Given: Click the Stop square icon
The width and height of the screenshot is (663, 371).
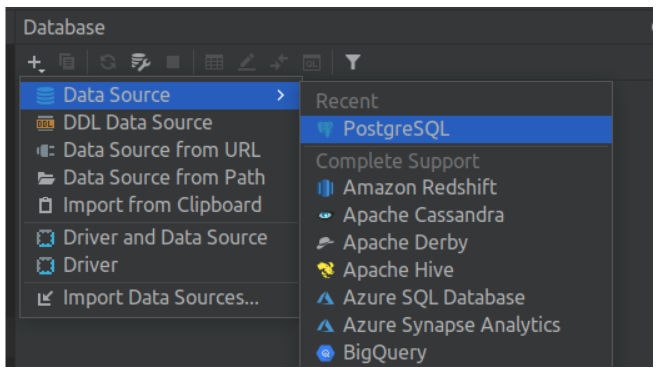Looking at the screenshot, I should [x=173, y=62].
